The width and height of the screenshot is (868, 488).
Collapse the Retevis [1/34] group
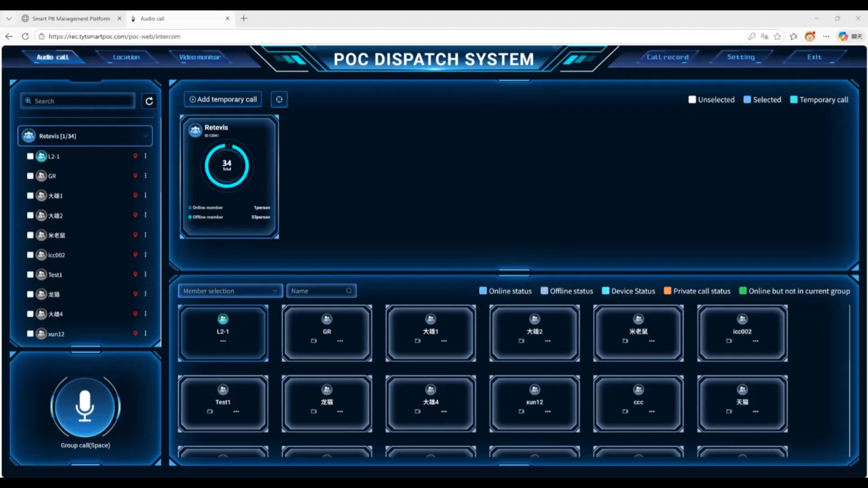coord(85,136)
